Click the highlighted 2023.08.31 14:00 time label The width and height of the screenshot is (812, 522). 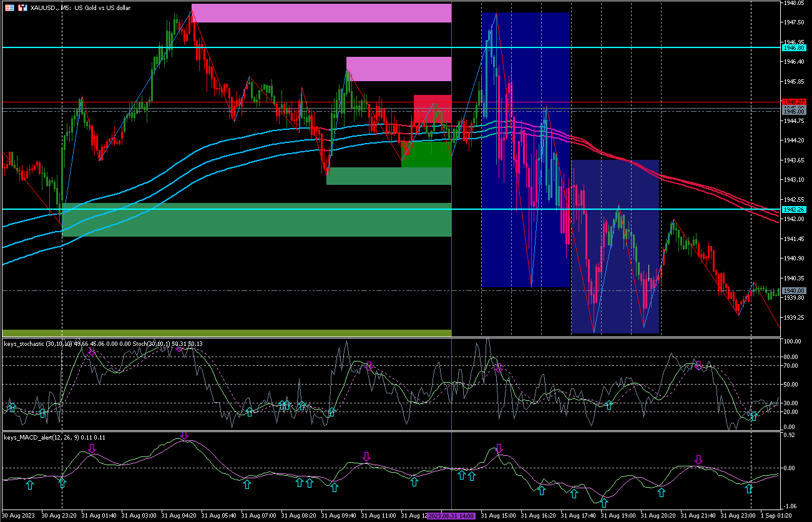point(451,516)
